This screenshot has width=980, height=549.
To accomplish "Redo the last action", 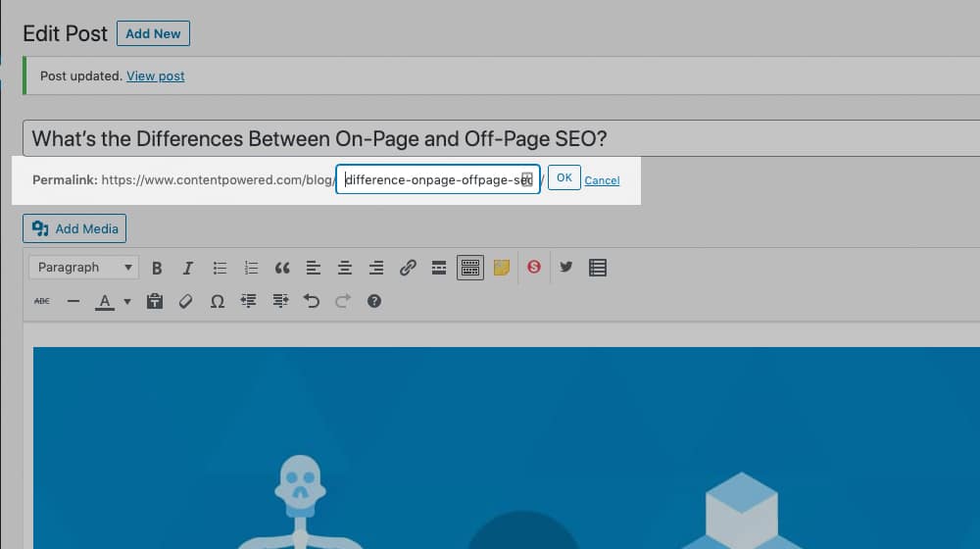I will (342, 301).
